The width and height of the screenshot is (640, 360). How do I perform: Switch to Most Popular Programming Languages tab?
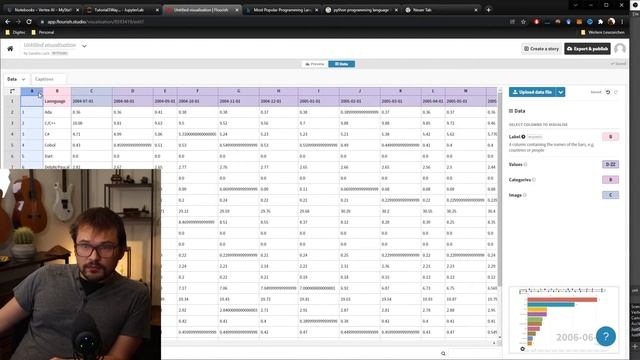(x=282, y=10)
